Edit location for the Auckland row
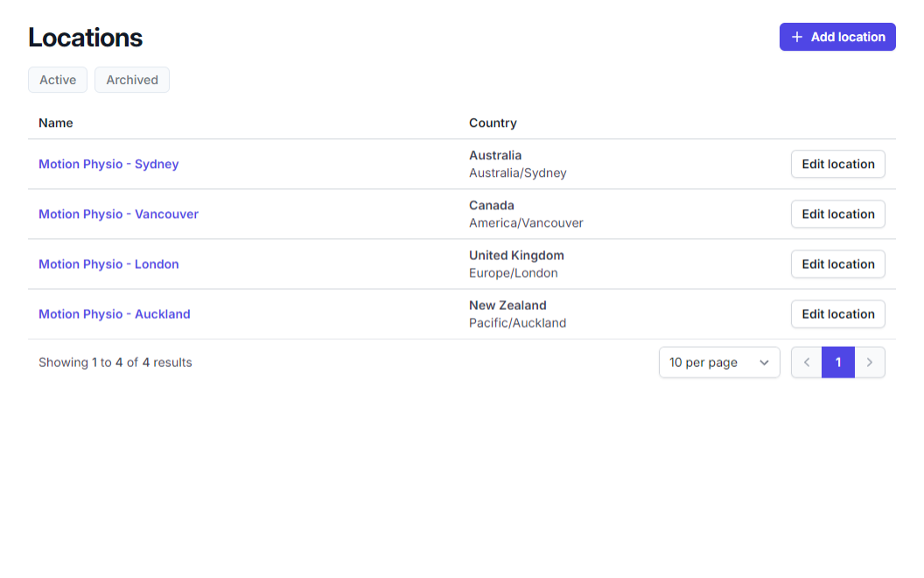Viewport: 924px width, 578px height. (x=837, y=314)
